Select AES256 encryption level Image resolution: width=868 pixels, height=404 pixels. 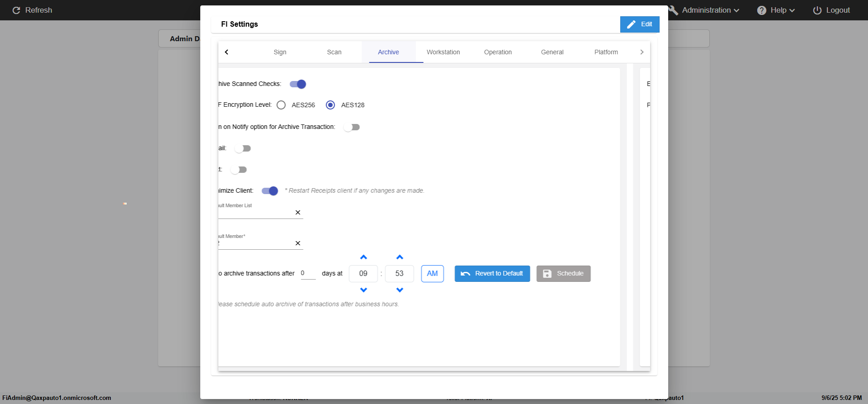click(x=281, y=105)
